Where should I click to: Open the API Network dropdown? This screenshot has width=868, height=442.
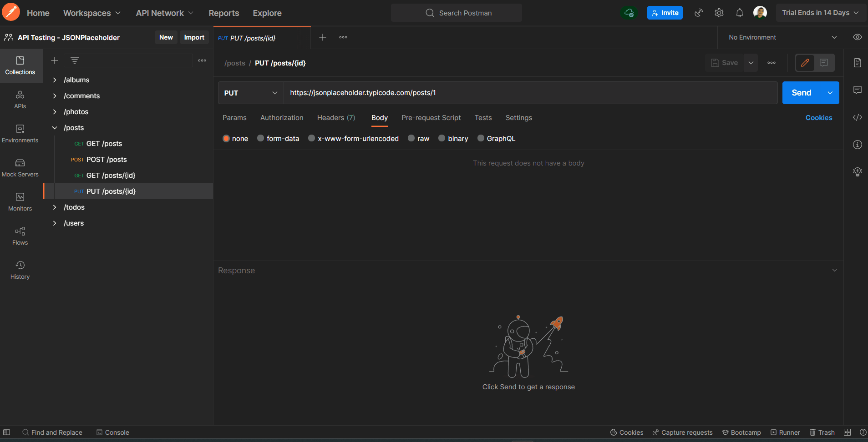pyautogui.click(x=165, y=13)
